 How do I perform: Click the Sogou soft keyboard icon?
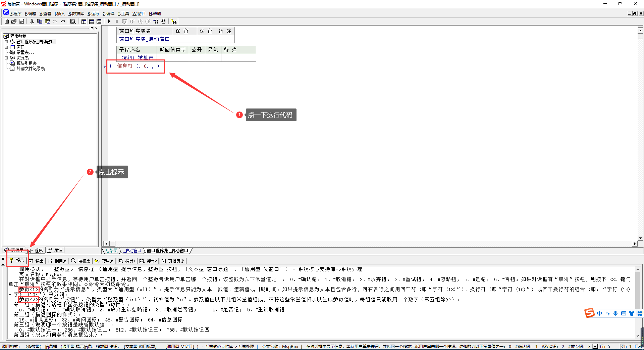[x=624, y=313]
